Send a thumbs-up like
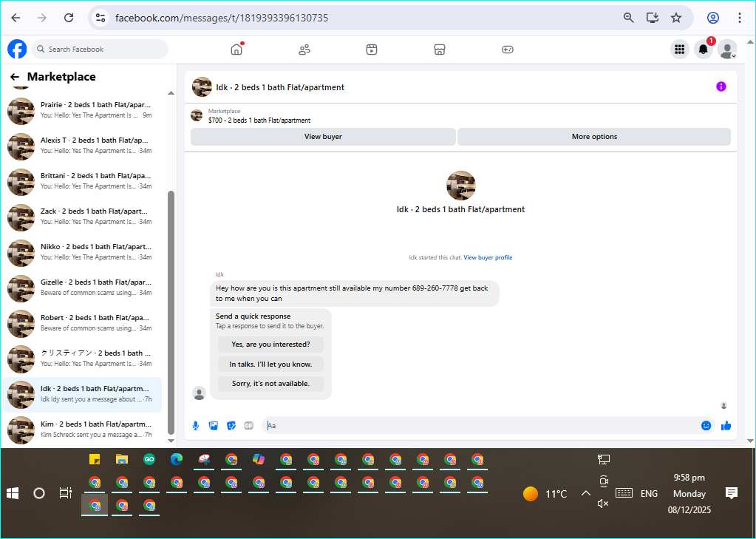 coord(726,426)
